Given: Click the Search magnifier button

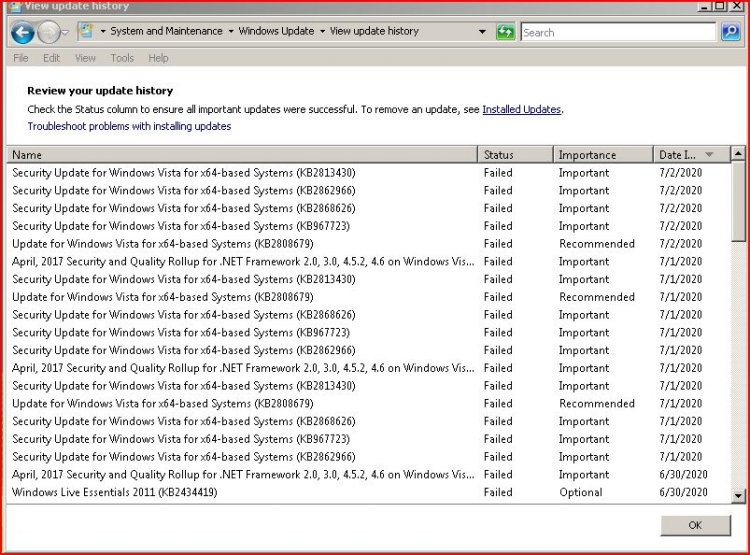Looking at the screenshot, I should click(x=731, y=32).
